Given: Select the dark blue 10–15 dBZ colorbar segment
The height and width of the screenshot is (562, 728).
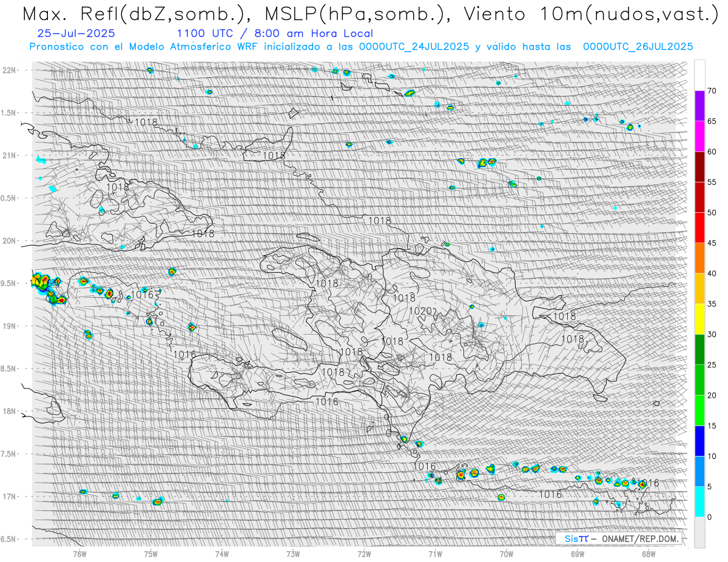Looking at the screenshot, I should (699, 441).
